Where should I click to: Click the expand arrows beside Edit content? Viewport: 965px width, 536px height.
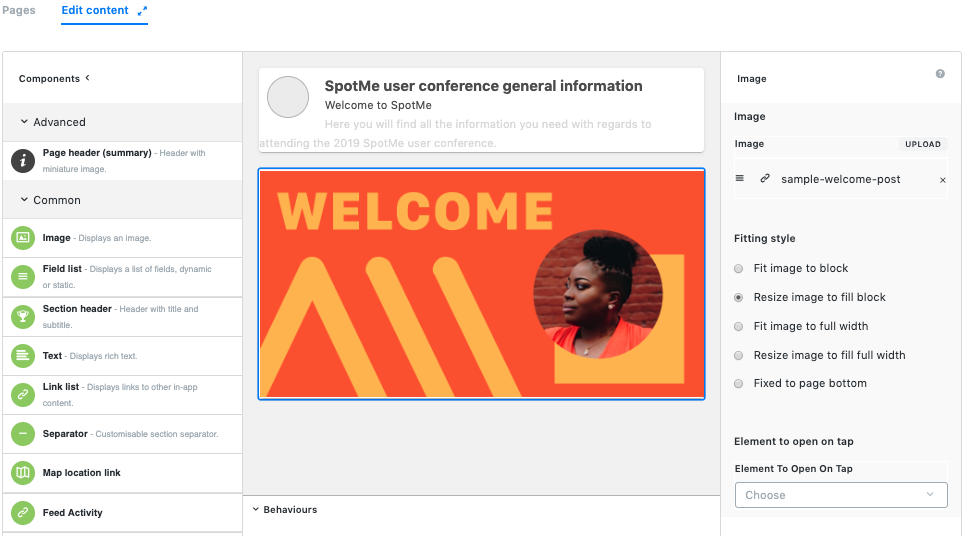click(x=142, y=11)
